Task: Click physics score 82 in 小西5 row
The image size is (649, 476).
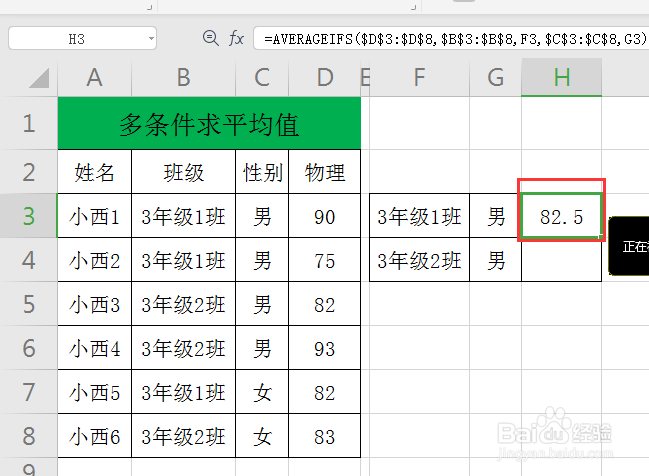Action: point(324,392)
